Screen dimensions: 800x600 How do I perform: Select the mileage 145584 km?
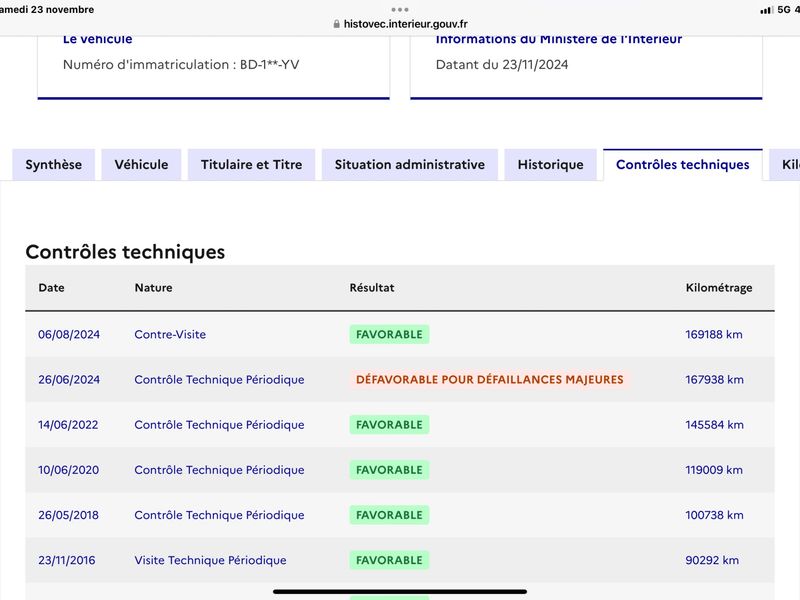[x=714, y=424]
